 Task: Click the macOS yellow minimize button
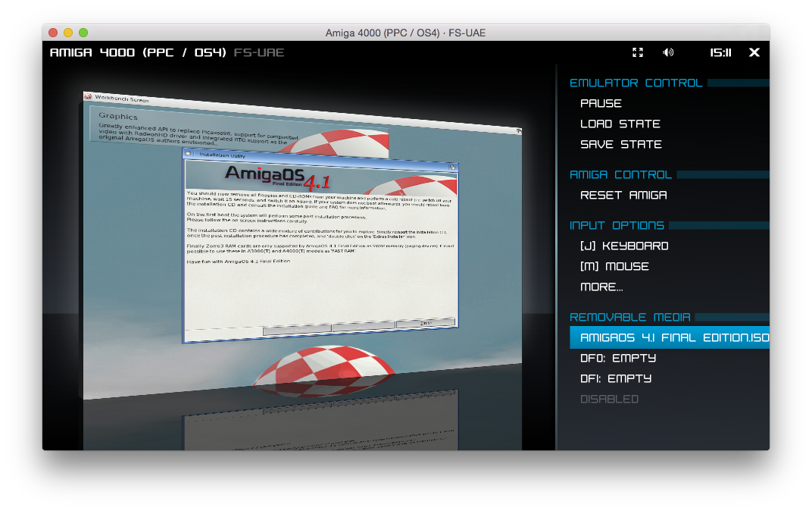pos(68,33)
